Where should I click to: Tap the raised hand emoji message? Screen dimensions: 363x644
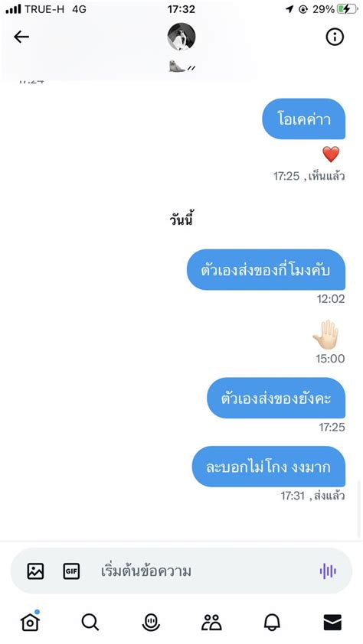click(x=325, y=334)
